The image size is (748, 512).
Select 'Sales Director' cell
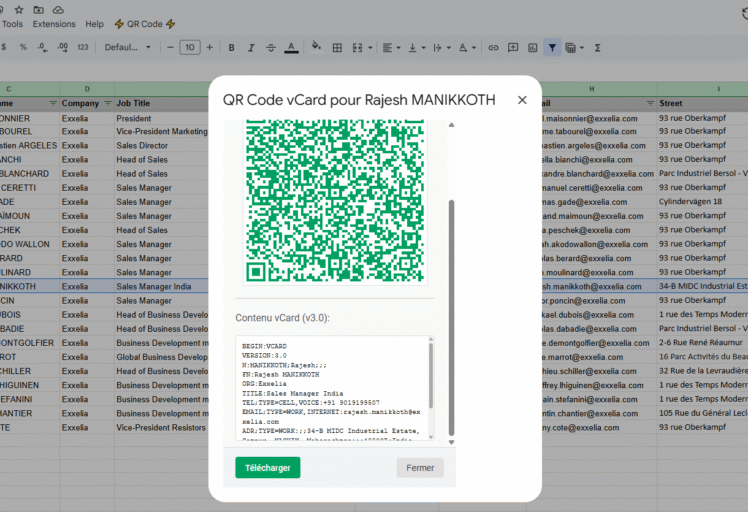pos(162,146)
